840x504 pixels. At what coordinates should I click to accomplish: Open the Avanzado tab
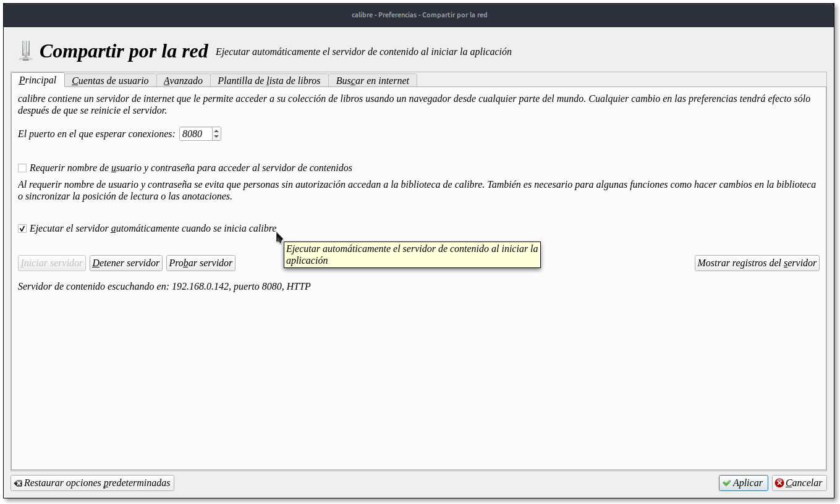click(183, 80)
